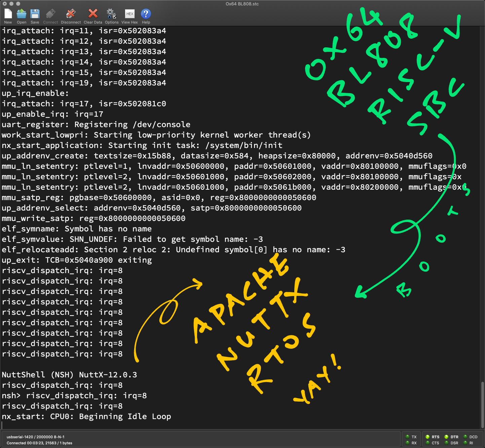Click the DSR status LED
Image resolution: width=485 pixels, height=448 pixels.
(x=446, y=443)
